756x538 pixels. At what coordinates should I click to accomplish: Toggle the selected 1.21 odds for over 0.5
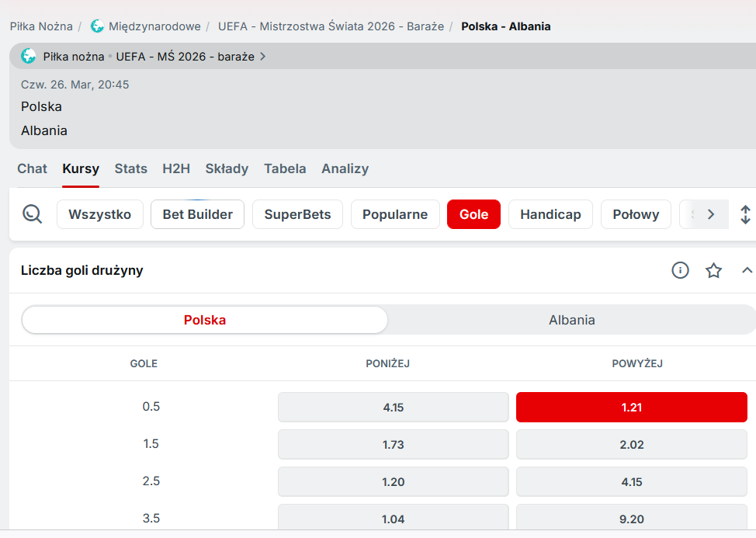(631, 407)
